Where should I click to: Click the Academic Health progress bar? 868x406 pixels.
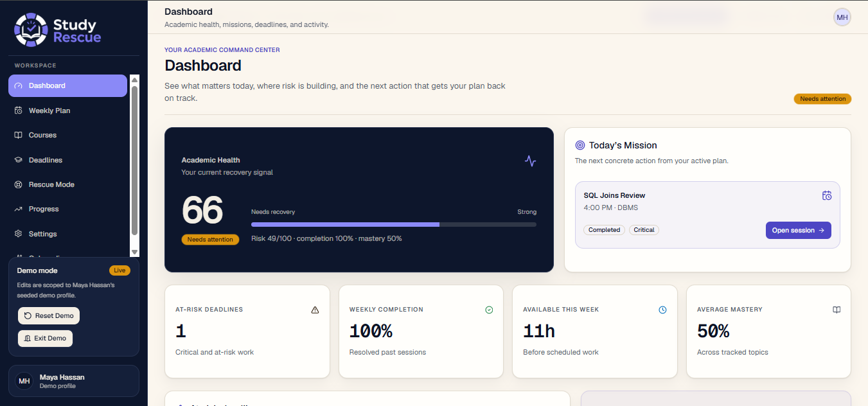point(393,224)
